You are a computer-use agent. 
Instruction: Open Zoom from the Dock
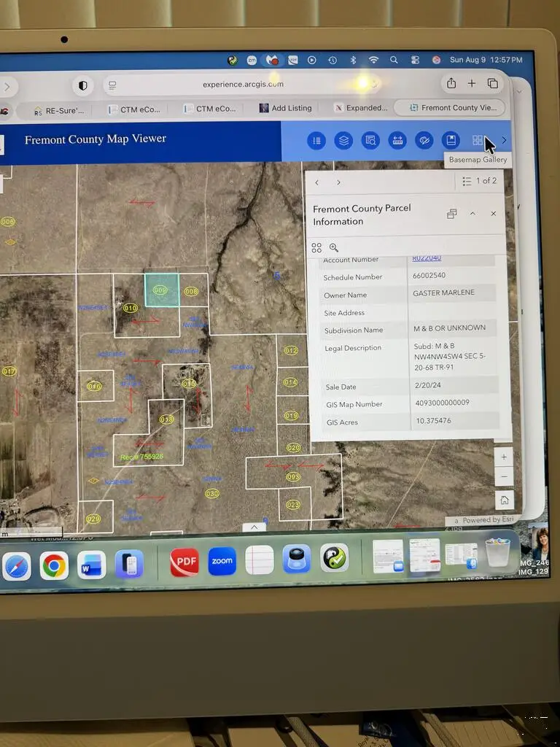coord(222,561)
